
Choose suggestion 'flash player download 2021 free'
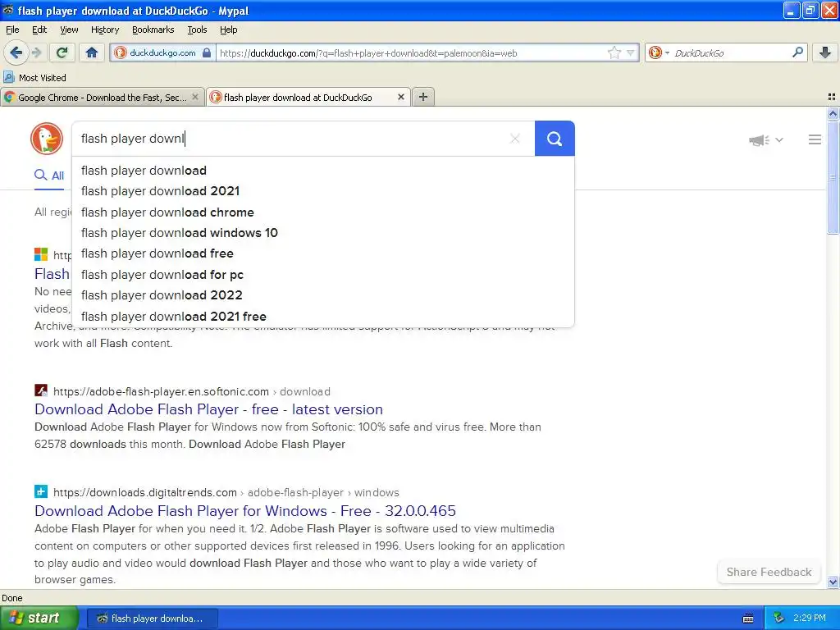pos(323,317)
